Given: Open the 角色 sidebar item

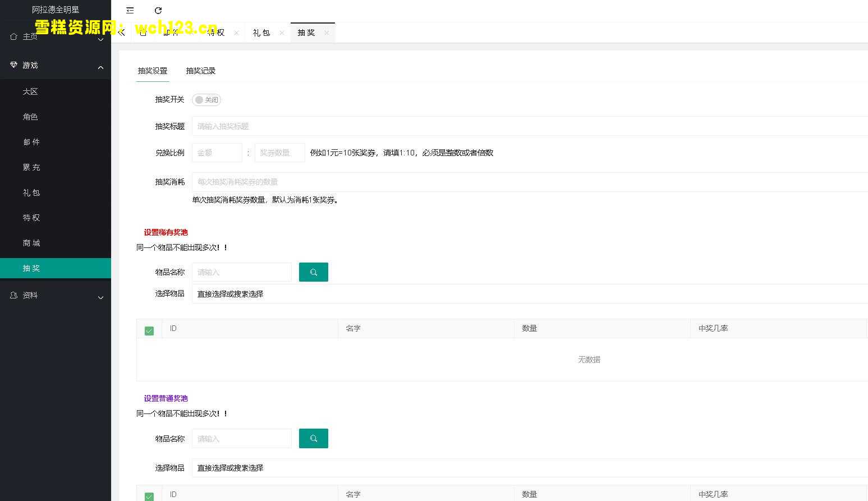Looking at the screenshot, I should point(56,117).
